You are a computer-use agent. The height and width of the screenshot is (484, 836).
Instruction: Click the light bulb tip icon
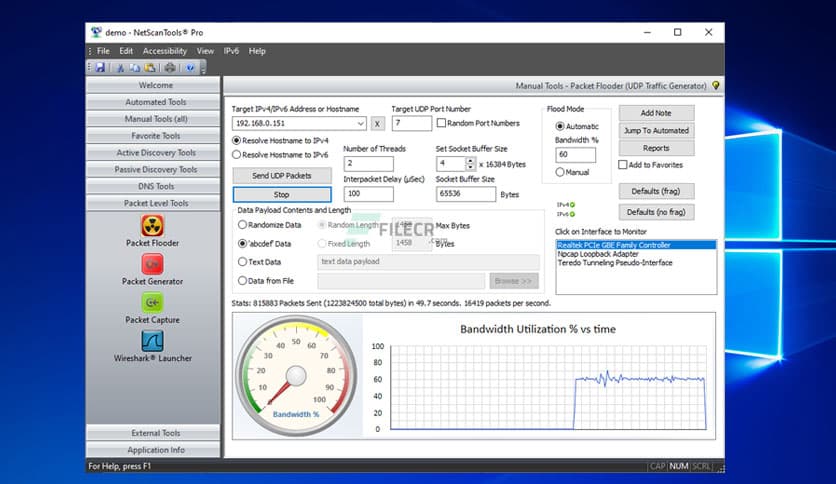(716, 85)
